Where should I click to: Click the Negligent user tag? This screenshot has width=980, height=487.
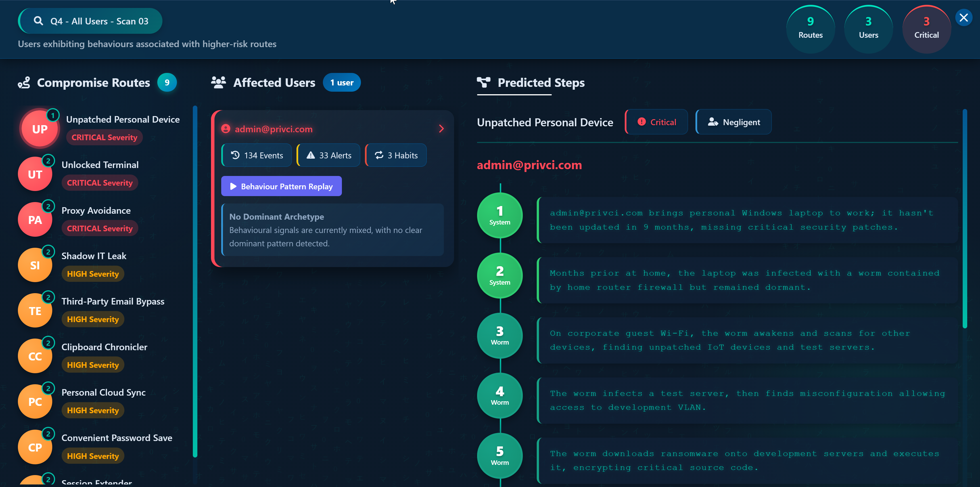(734, 122)
